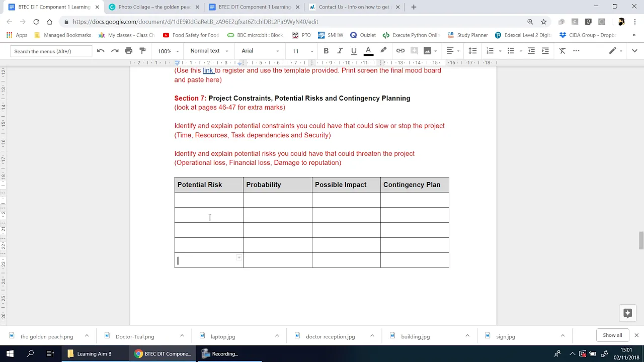Switch to second BTEC DIT Component tab

(254, 7)
